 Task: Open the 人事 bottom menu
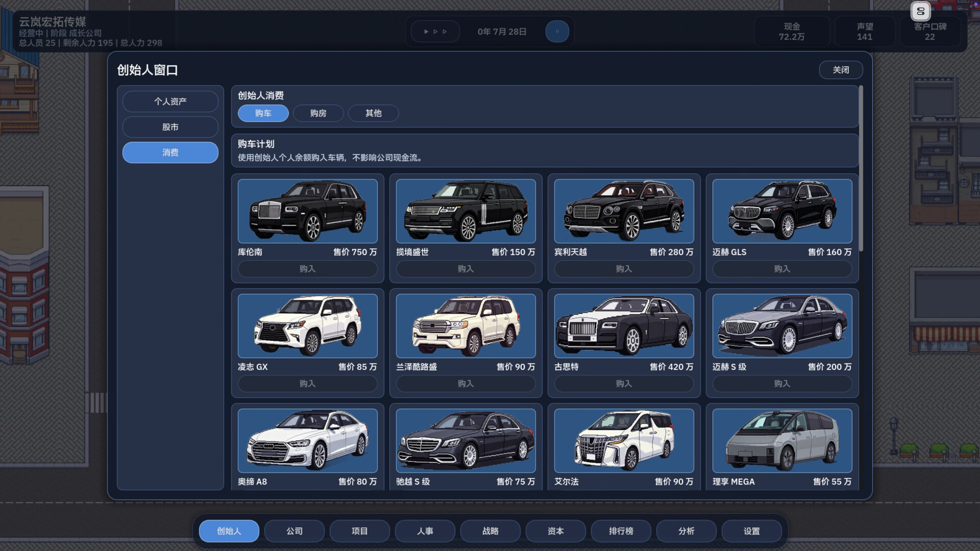tap(425, 531)
